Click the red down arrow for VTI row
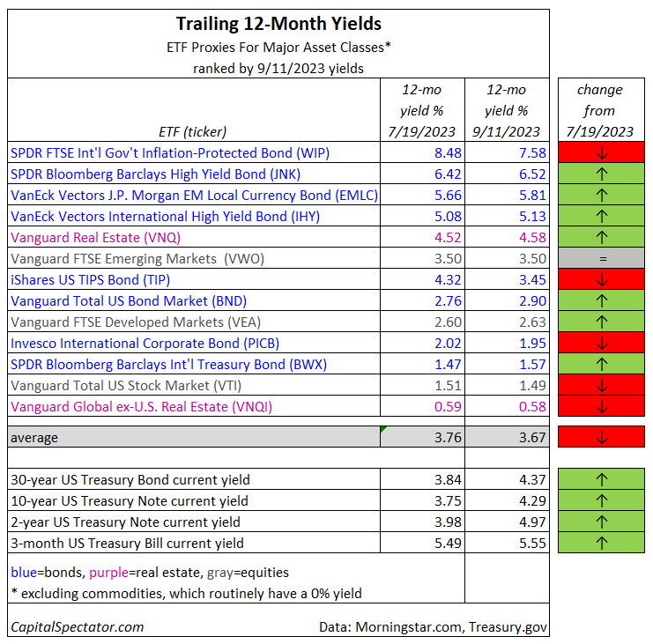The height and width of the screenshot is (644, 653). pyautogui.click(x=601, y=386)
